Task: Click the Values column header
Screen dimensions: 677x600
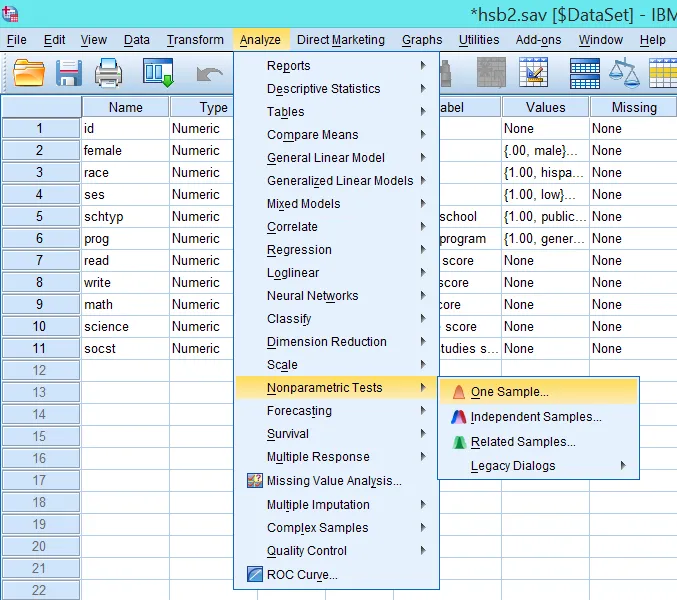Action: [x=545, y=107]
